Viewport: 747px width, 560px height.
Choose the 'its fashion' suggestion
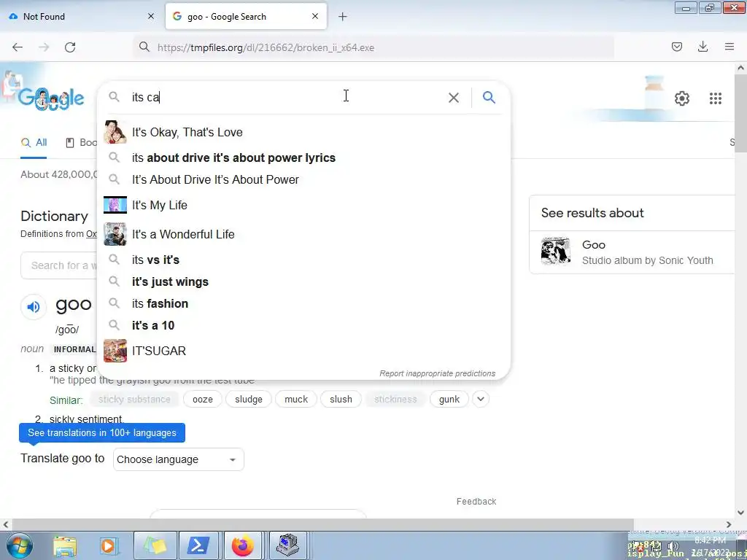(x=303, y=303)
